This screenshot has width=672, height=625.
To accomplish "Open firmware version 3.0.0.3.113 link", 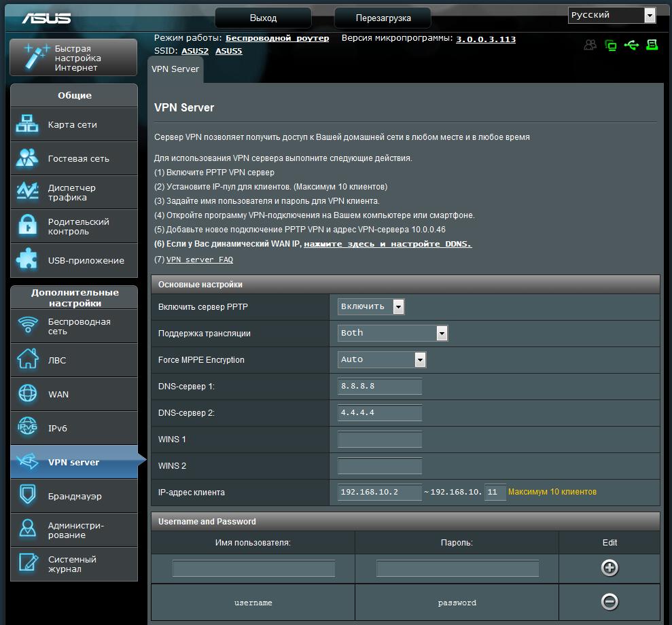I will [x=486, y=39].
